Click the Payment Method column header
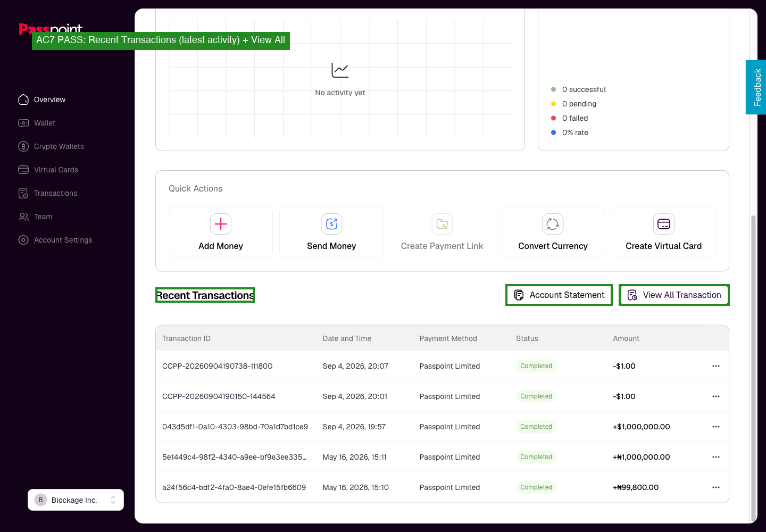The image size is (766, 532). [x=448, y=338]
